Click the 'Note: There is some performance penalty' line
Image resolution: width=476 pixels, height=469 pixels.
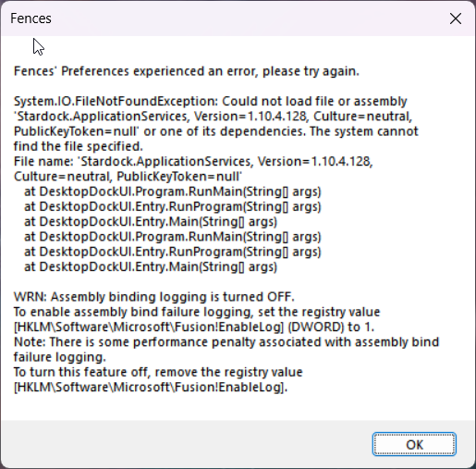tap(226, 342)
